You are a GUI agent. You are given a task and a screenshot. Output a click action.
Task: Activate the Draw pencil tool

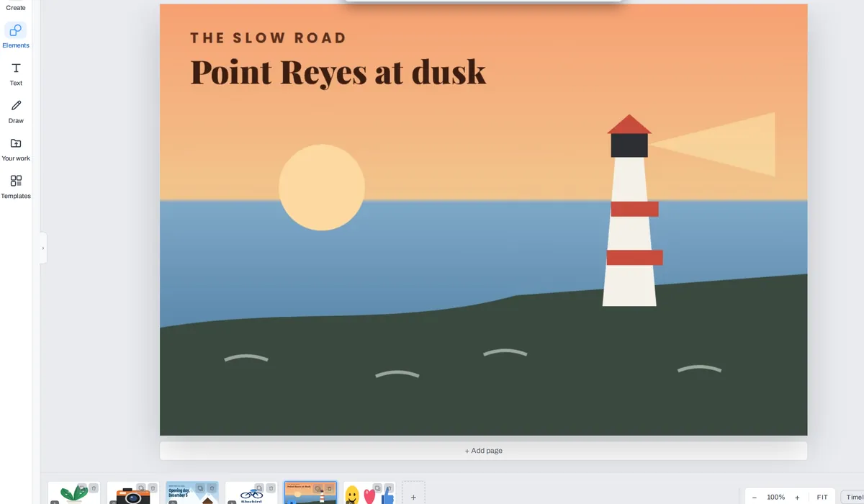pyautogui.click(x=16, y=111)
